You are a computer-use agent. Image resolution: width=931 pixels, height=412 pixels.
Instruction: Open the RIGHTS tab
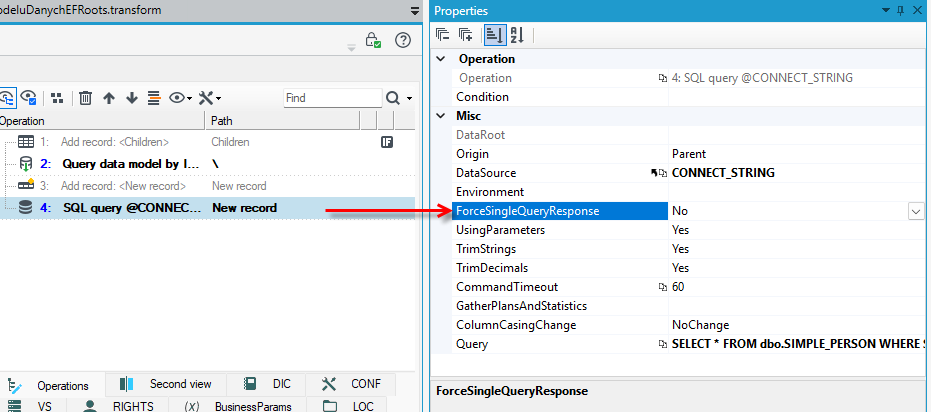[x=118, y=406]
